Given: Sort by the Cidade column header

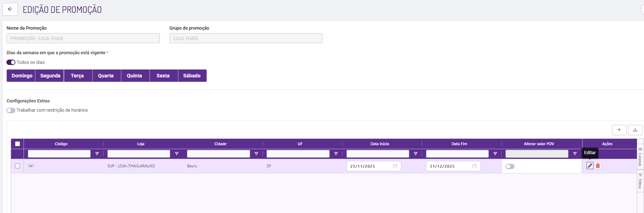Looking at the screenshot, I should pos(220,144).
